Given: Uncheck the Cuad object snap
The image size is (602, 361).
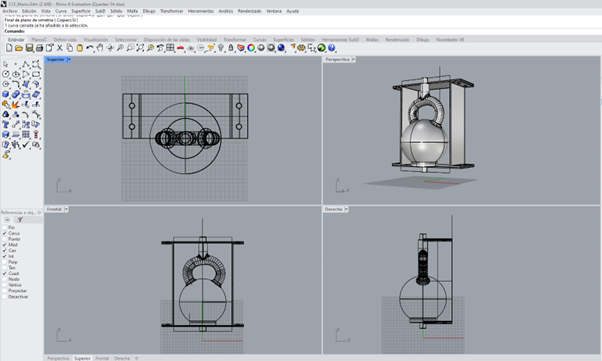Looking at the screenshot, I should (x=5, y=273).
